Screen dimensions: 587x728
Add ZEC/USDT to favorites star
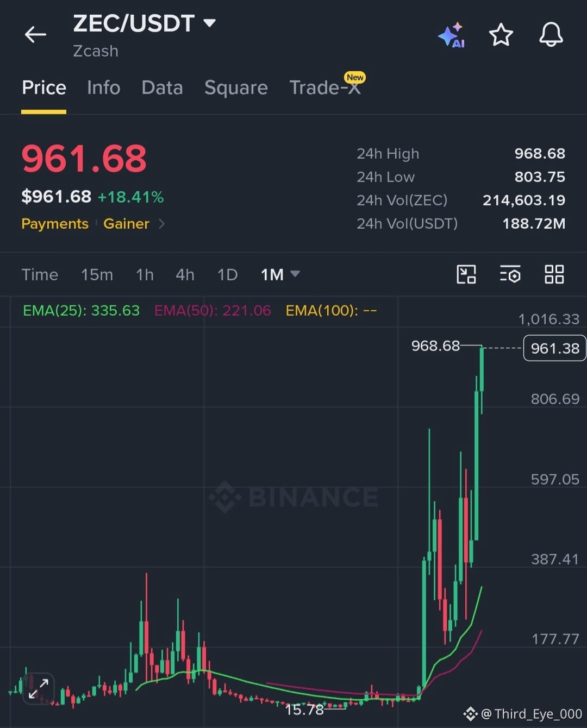(x=501, y=35)
